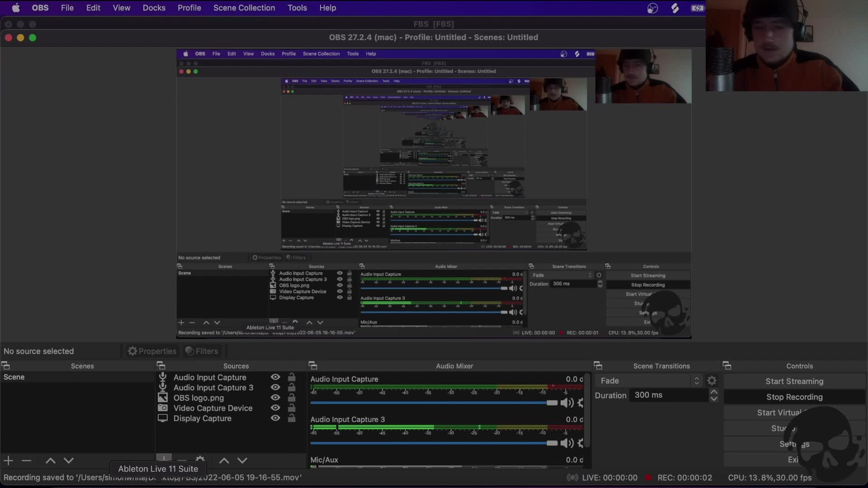Screen dimensions: 868x488
Task: Click the Audio Mixer vertical scrollbar
Action: [x=587, y=411]
